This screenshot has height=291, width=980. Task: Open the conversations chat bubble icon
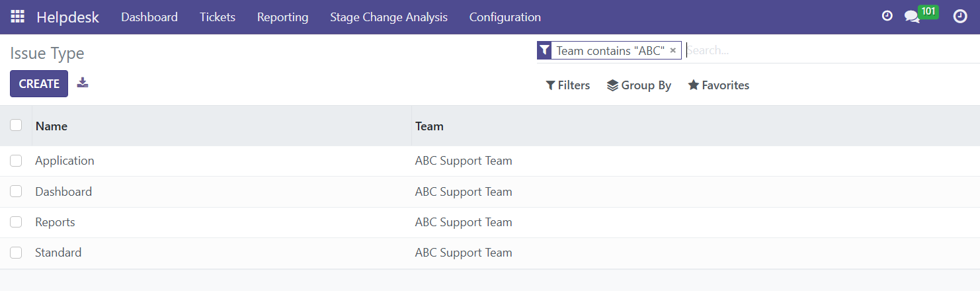[912, 17]
